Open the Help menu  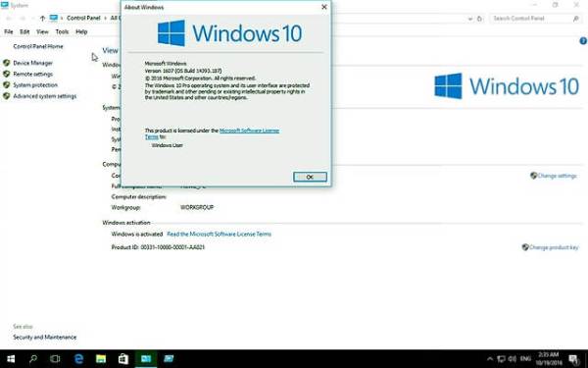click(x=81, y=32)
